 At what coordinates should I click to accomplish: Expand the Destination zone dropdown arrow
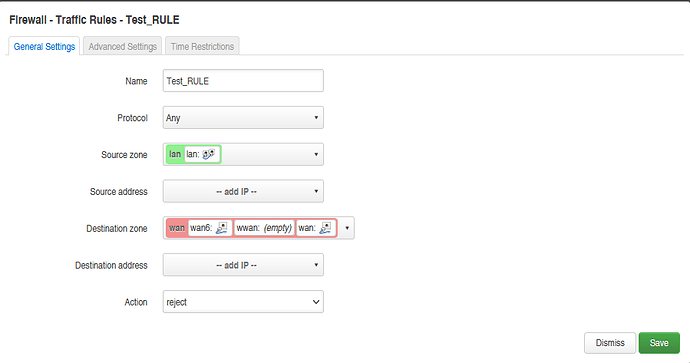coord(347,228)
